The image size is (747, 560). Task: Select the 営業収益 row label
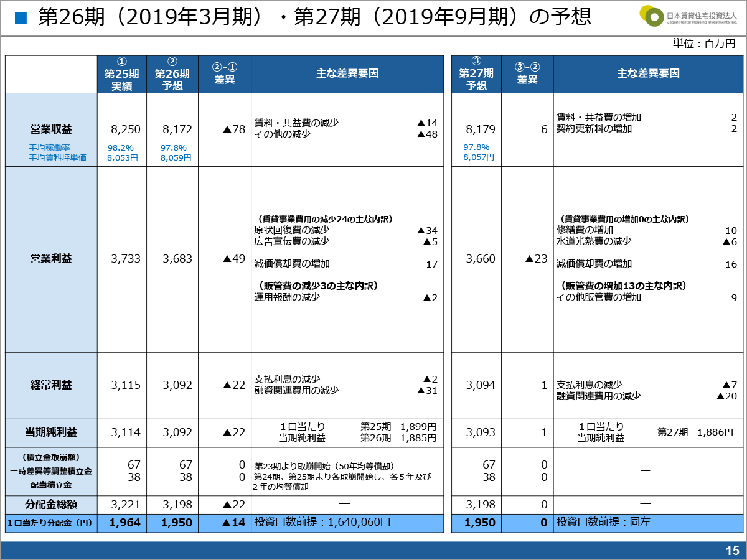pos(51,129)
